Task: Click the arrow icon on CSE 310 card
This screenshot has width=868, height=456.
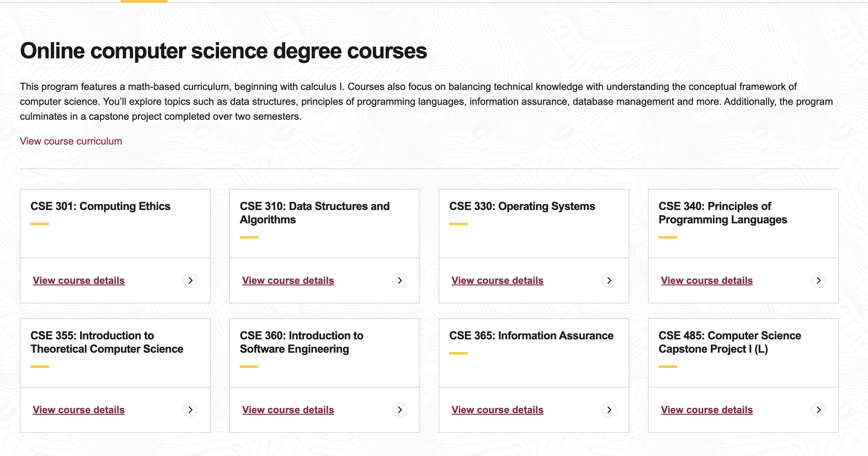Action: pos(400,280)
